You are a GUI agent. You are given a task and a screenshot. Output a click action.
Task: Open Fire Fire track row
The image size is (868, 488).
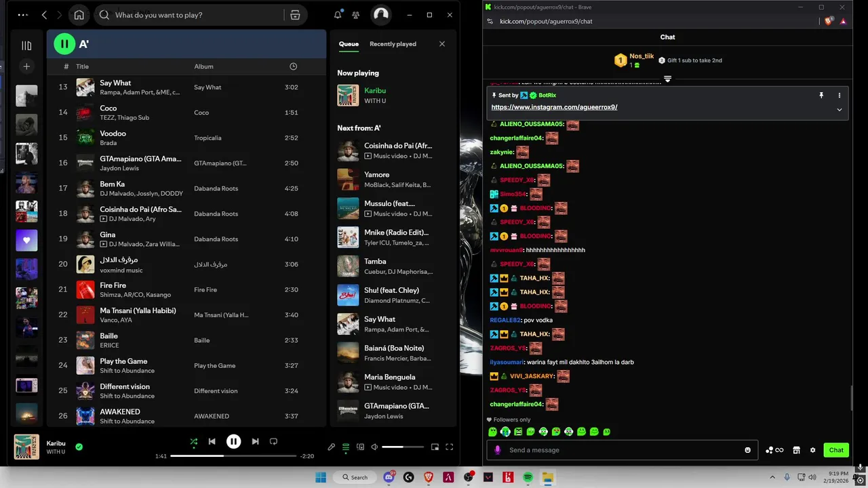click(x=186, y=289)
